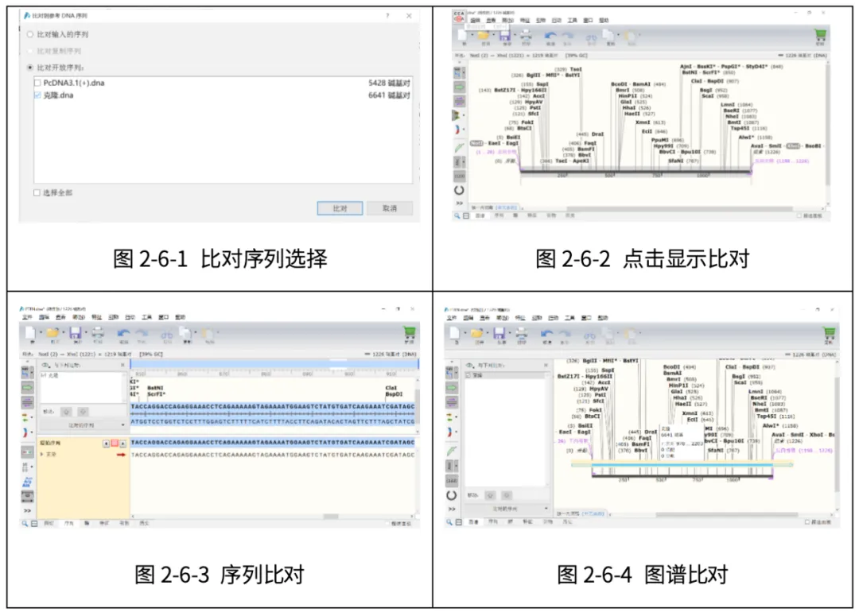
Task: Tick the 选择全部 checkbox in the dialog
Action: (x=37, y=192)
